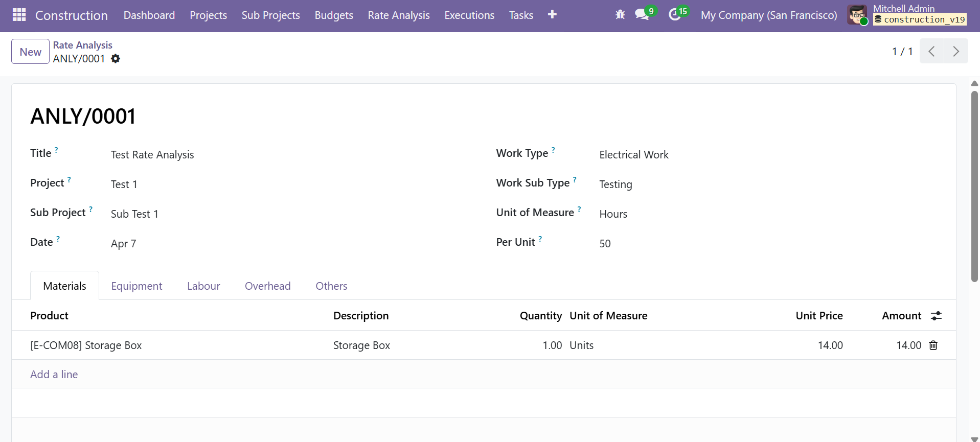Go to the previous record arrow
The width and height of the screenshot is (980, 442).
(931, 51)
